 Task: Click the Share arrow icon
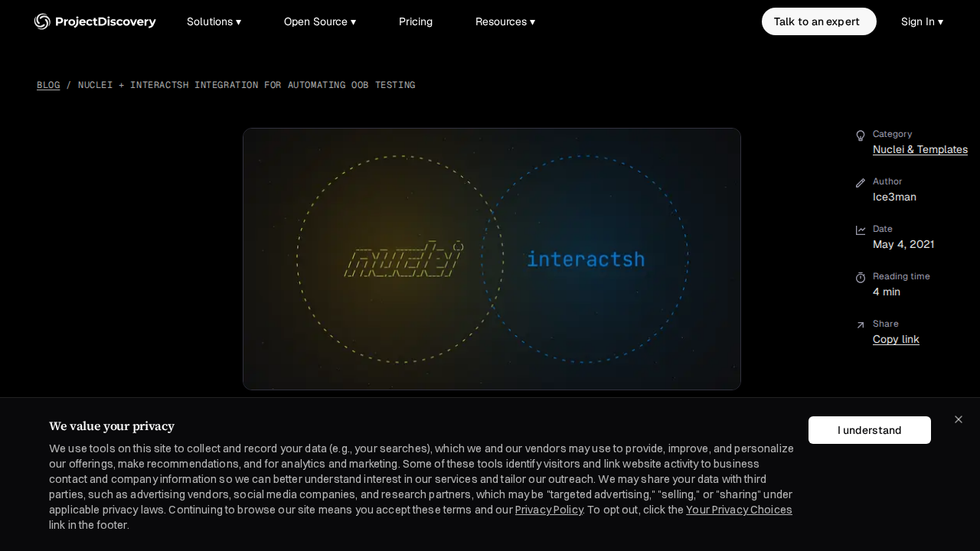coord(861,324)
